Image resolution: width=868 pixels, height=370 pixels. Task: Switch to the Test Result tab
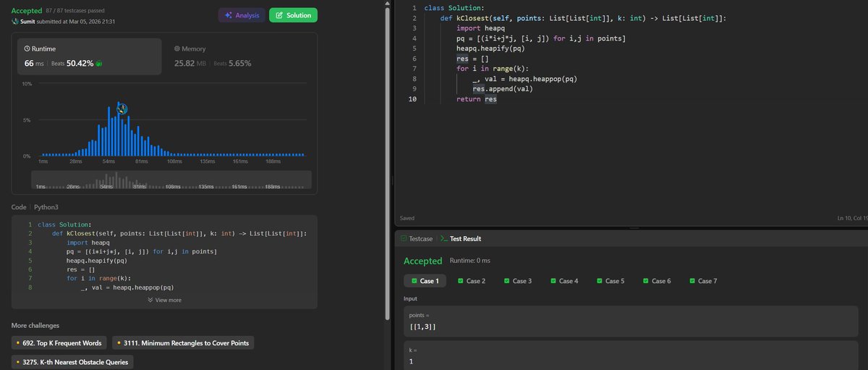460,238
